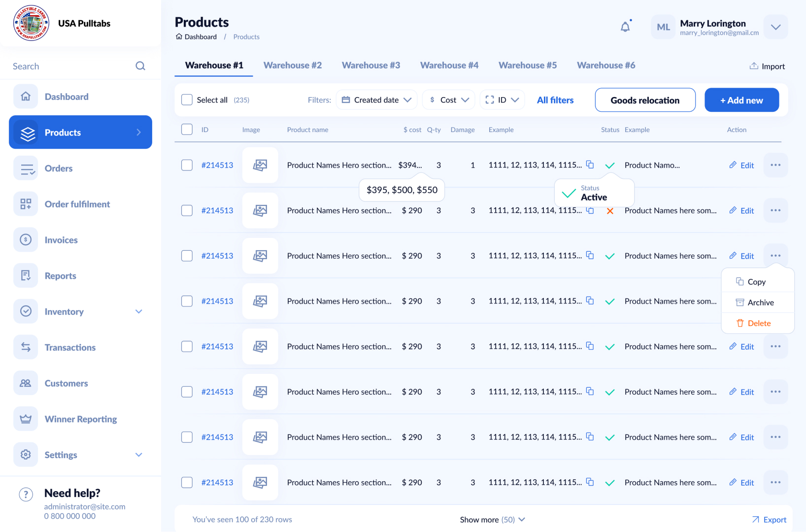
Task: Enable the Select all checkbox
Action: tap(187, 100)
